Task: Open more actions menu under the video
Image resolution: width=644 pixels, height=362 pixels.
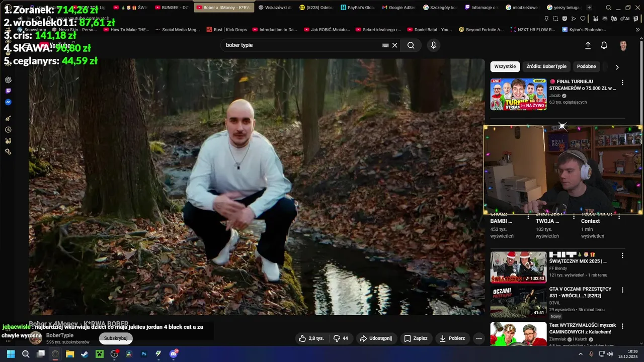Action: (x=479, y=338)
